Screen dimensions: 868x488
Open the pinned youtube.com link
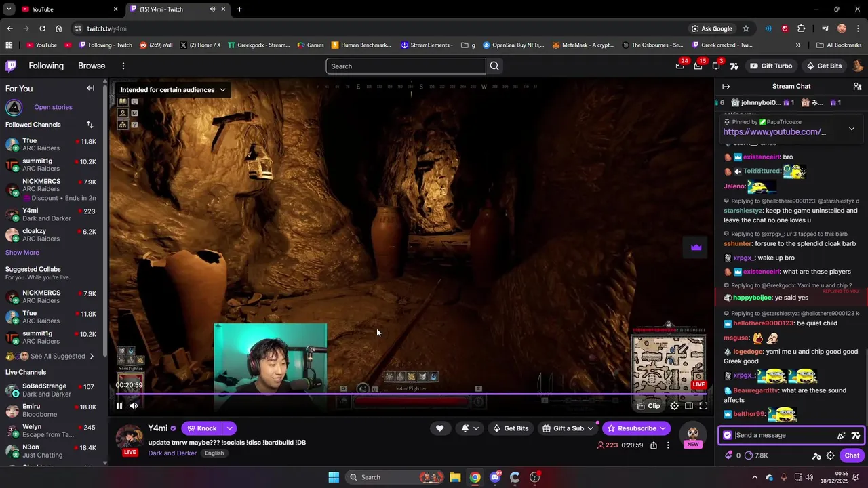774,132
